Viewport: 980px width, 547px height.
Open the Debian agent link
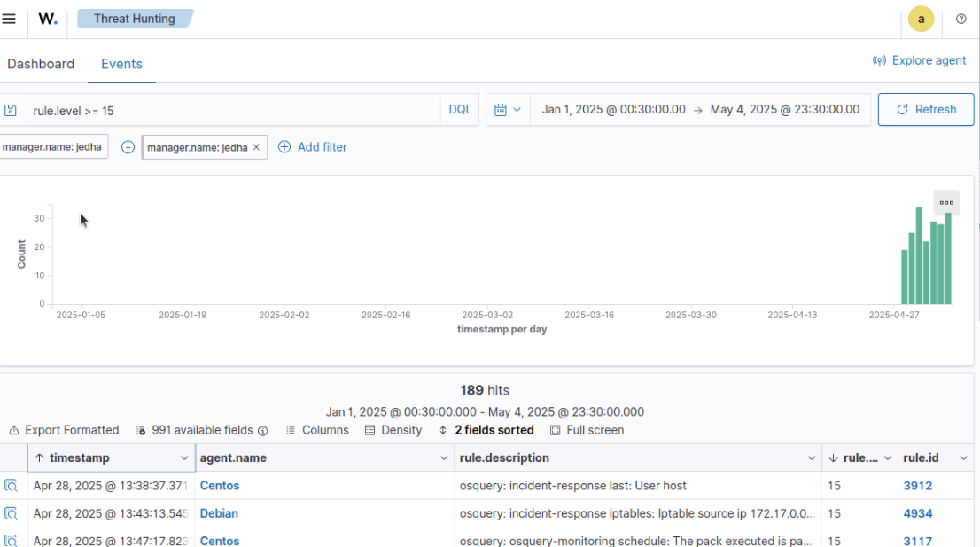coord(219,513)
